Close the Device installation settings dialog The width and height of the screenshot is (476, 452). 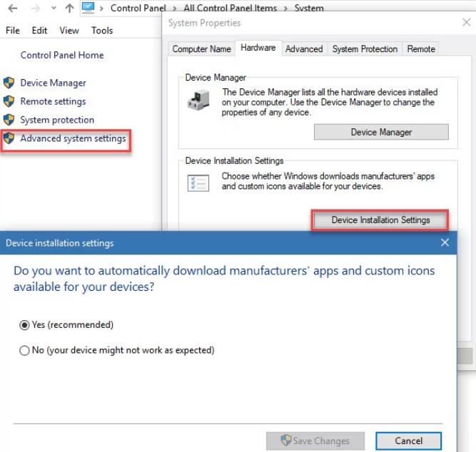(x=445, y=242)
